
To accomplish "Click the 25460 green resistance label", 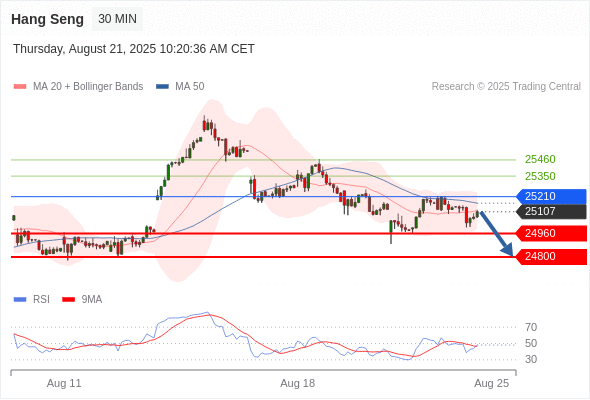I will click(x=540, y=160).
